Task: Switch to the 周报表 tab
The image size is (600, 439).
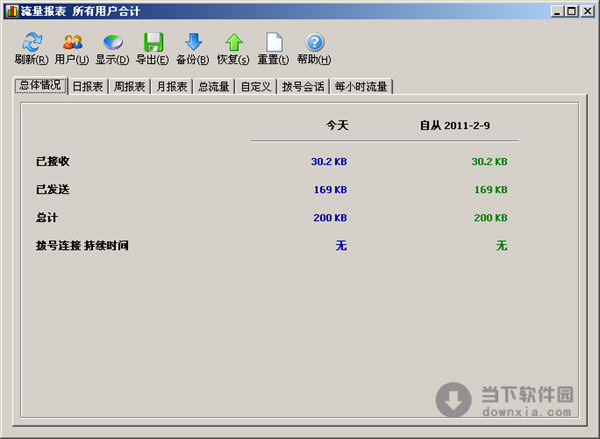Action: 130,86
